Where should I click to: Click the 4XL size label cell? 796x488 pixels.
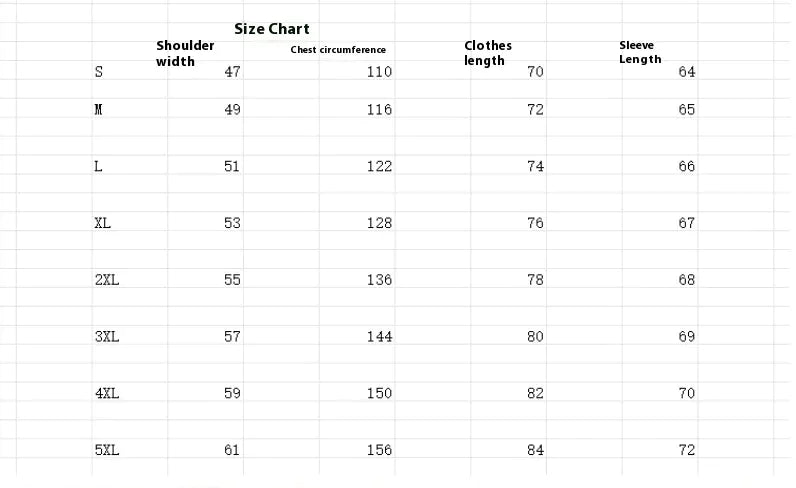106,394
